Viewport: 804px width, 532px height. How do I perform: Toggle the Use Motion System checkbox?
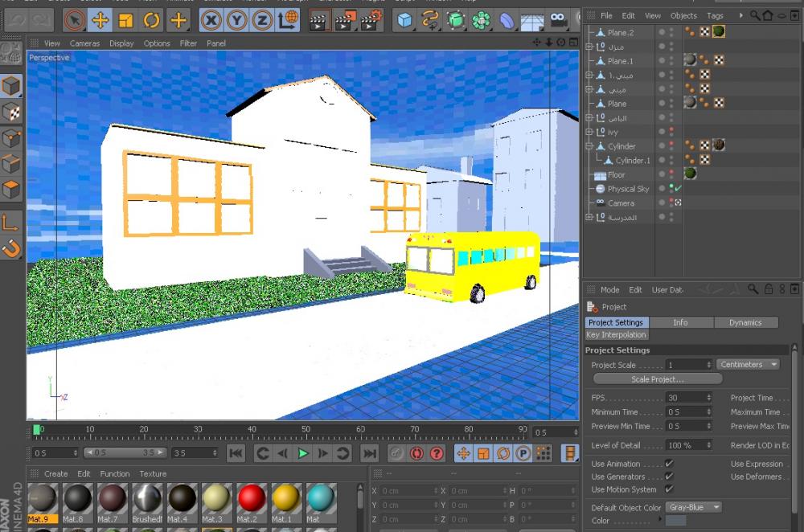[669, 489]
